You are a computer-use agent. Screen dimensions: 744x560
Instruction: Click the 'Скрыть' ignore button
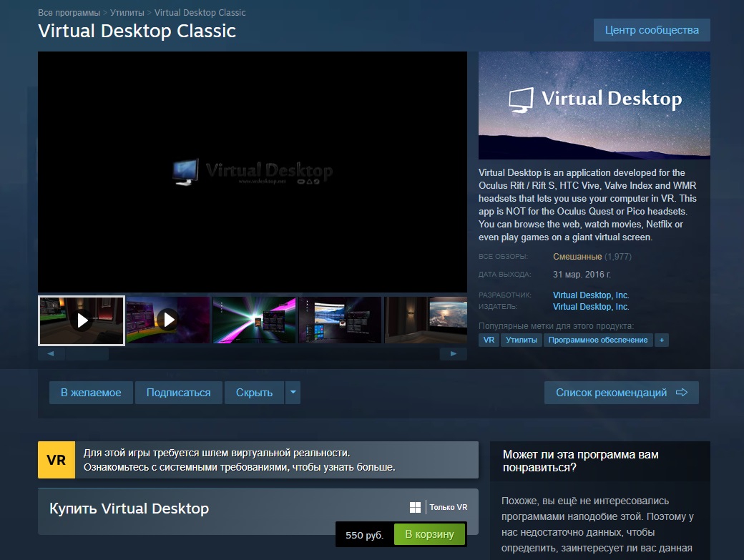pyautogui.click(x=255, y=393)
